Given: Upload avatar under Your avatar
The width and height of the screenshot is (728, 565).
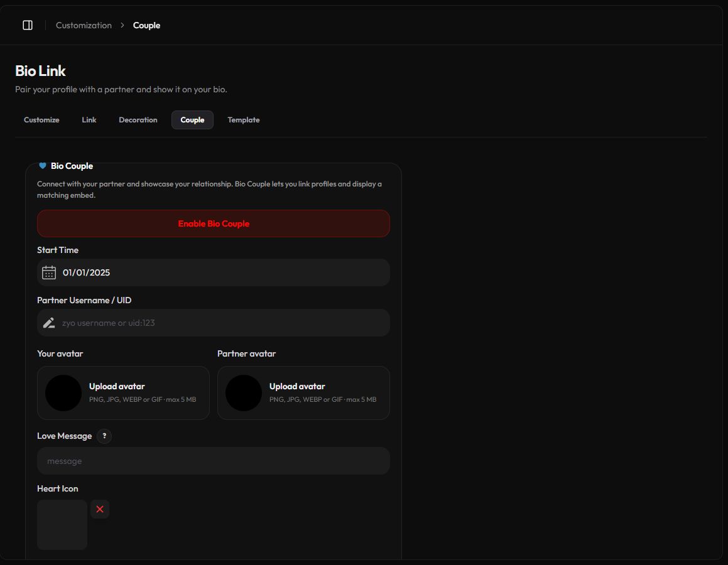Looking at the screenshot, I should 124,393.
